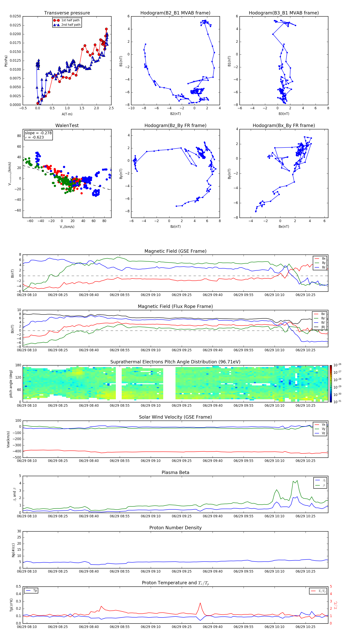This screenshot has width=351, height=644.
Task: Select the "Bz" entry in GSE legend
Action: click(320, 267)
